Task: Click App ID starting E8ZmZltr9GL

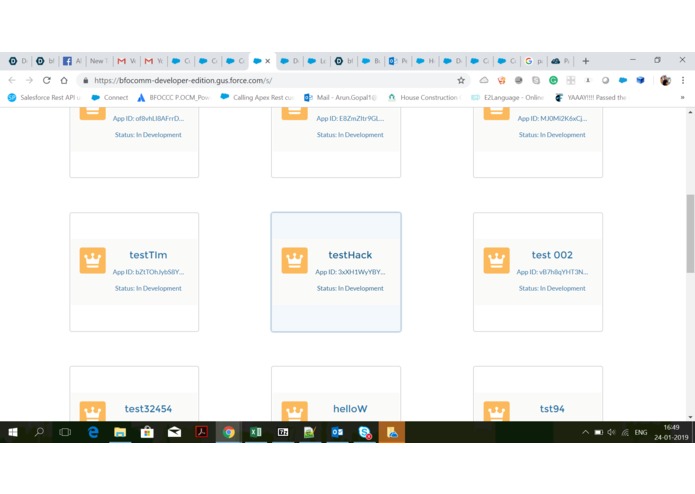Action: click(350, 119)
